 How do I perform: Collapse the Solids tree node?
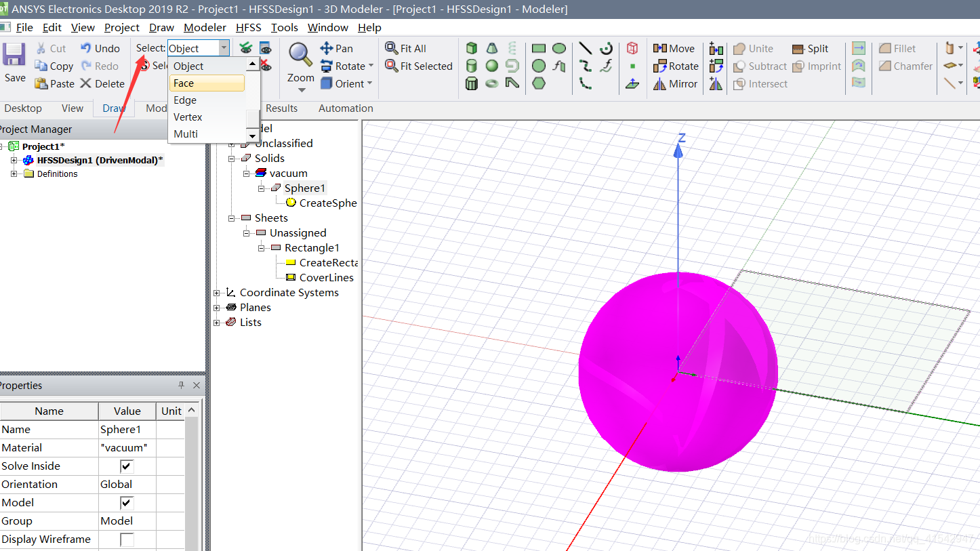click(232, 159)
